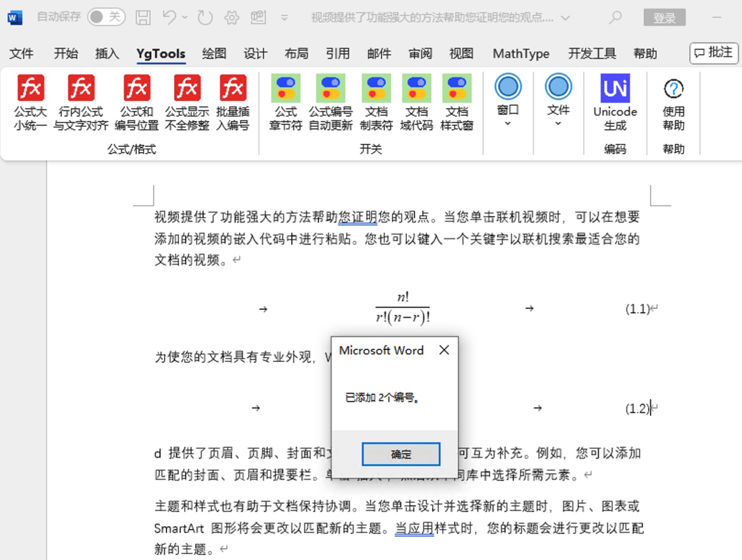Screen dimensions: 742x560
Task: Click the 开关 group label
Action: [x=371, y=149]
